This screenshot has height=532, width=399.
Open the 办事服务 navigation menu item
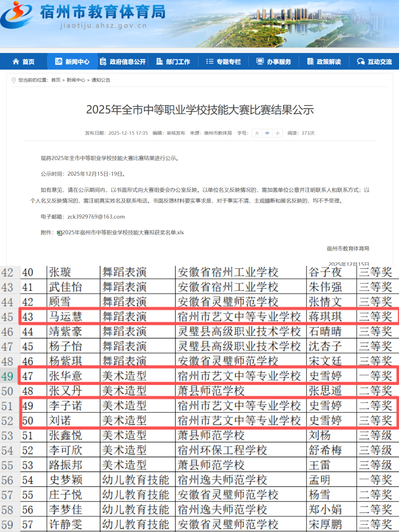(x=278, y=62)
